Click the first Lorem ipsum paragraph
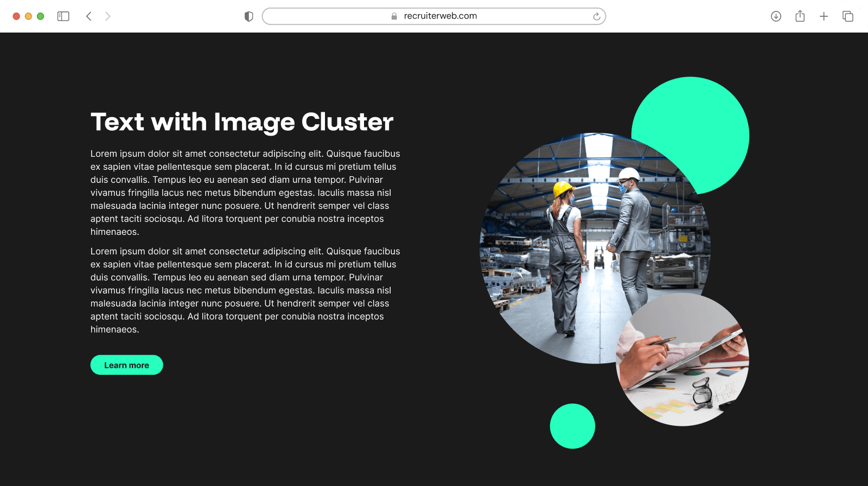 (245, 193)
